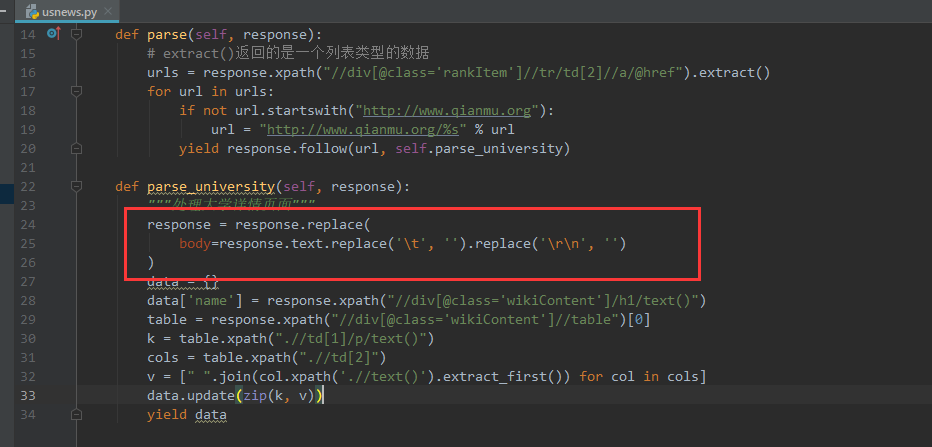
Task: Click line number 21 in the gutter
Action: pyautogui.click(x=28, y=168)
